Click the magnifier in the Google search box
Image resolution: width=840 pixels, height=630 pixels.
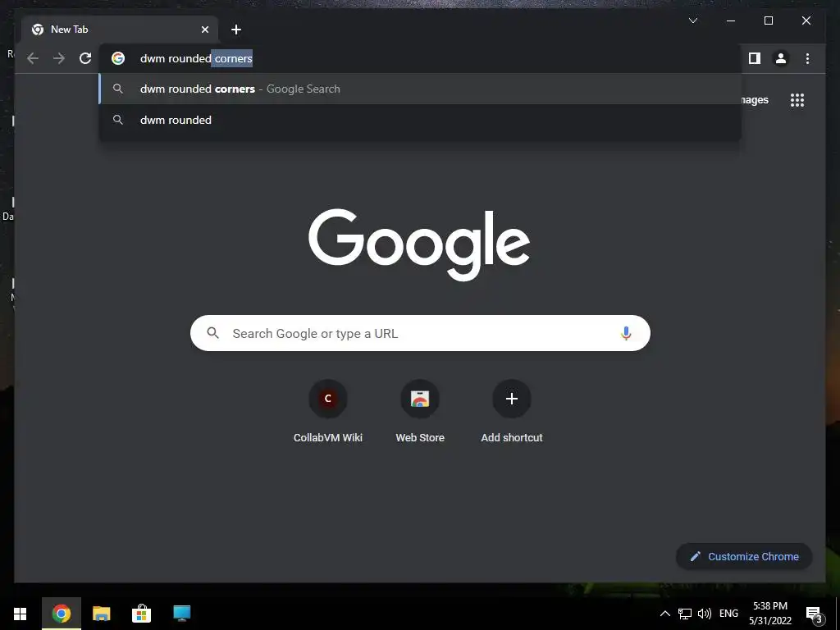tap(212, 333)
